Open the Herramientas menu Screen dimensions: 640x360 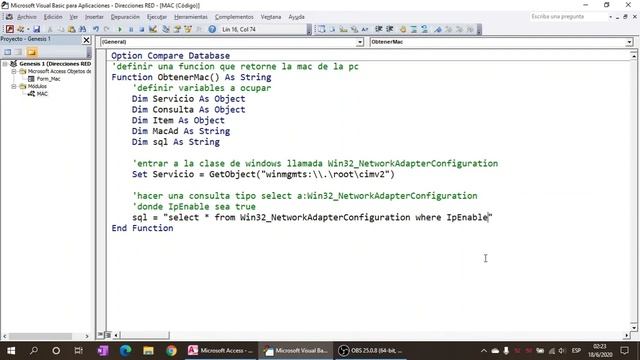pyautogui.click(x=191, y=17)
